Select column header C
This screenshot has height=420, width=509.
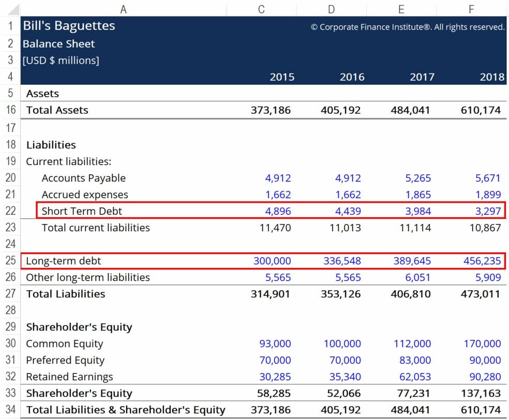pyautogui.click(x=261, y=9)
